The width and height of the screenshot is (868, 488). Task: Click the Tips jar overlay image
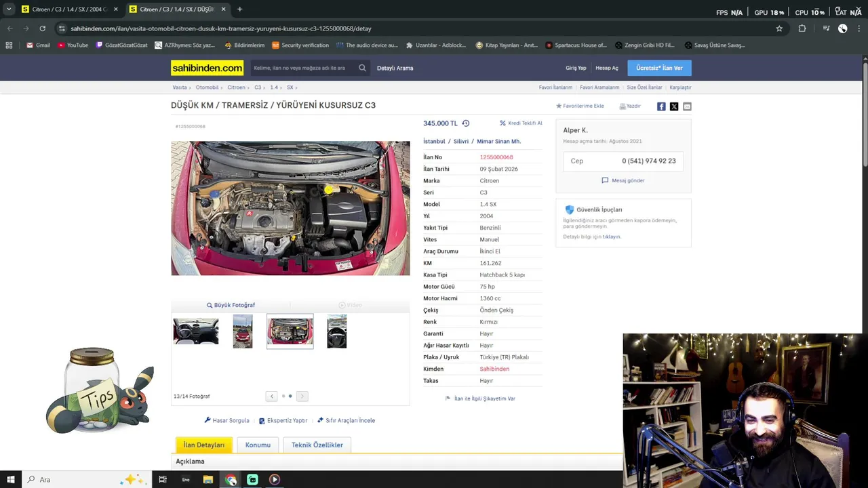click(100, 391)
